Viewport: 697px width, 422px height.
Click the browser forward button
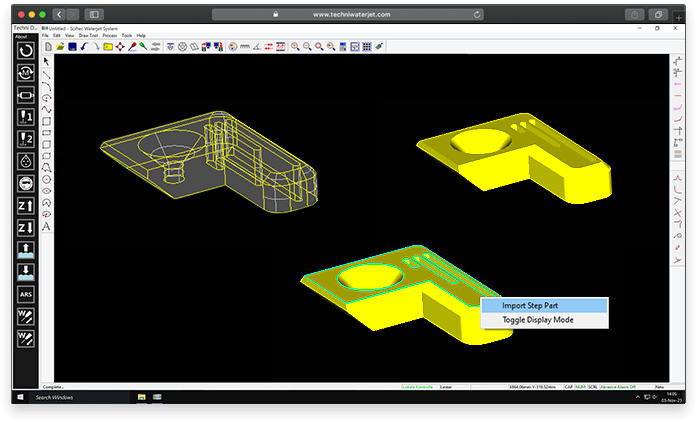click(x=72, y=15)
